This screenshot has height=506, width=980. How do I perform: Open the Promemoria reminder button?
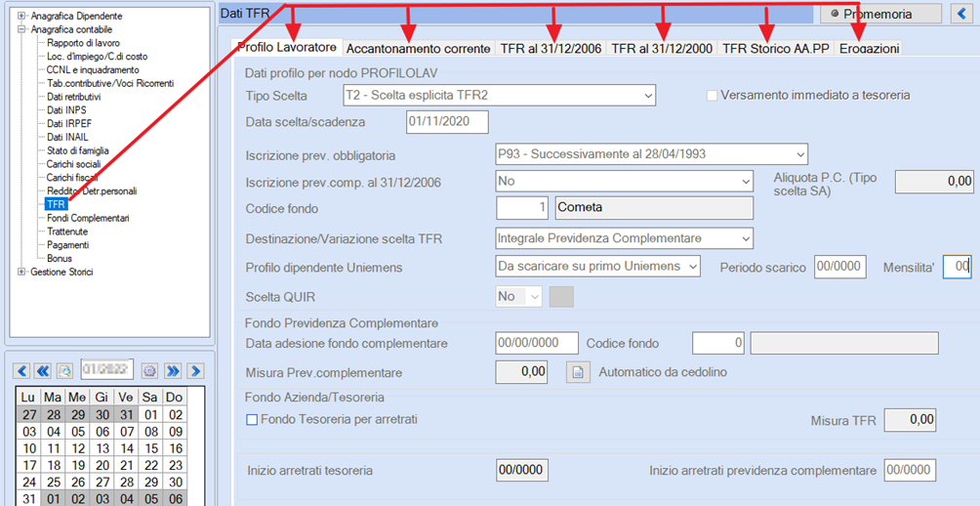(x=880, y=14)
